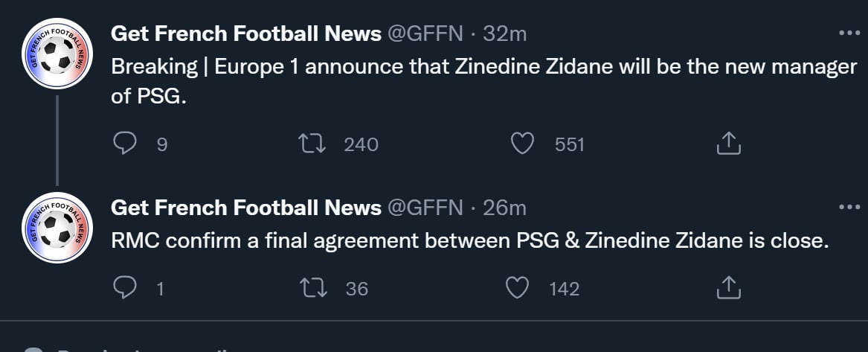The width and height of the screenshot is (868, 352).
Task: Click the @GFFN handle on the 26m tweet
Action: pos(425,208)
